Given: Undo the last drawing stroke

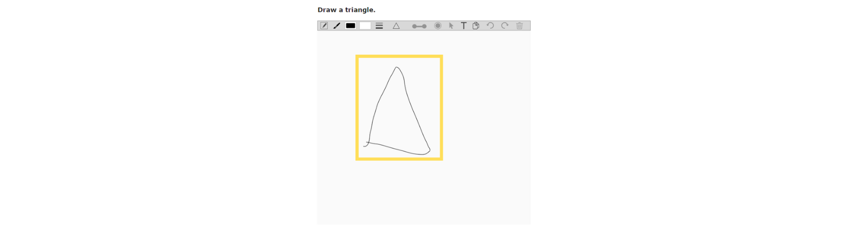Looking at the screenshot, I should click(490, 26).
